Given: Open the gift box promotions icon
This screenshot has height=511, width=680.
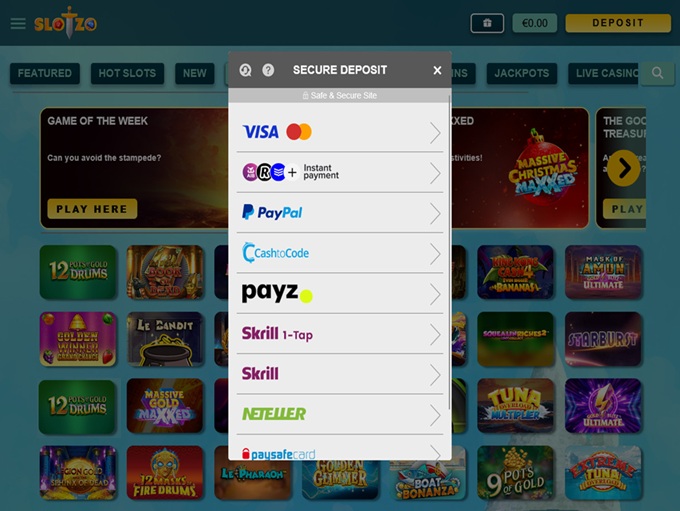Looking at the screenshot, I should [487, 23].
